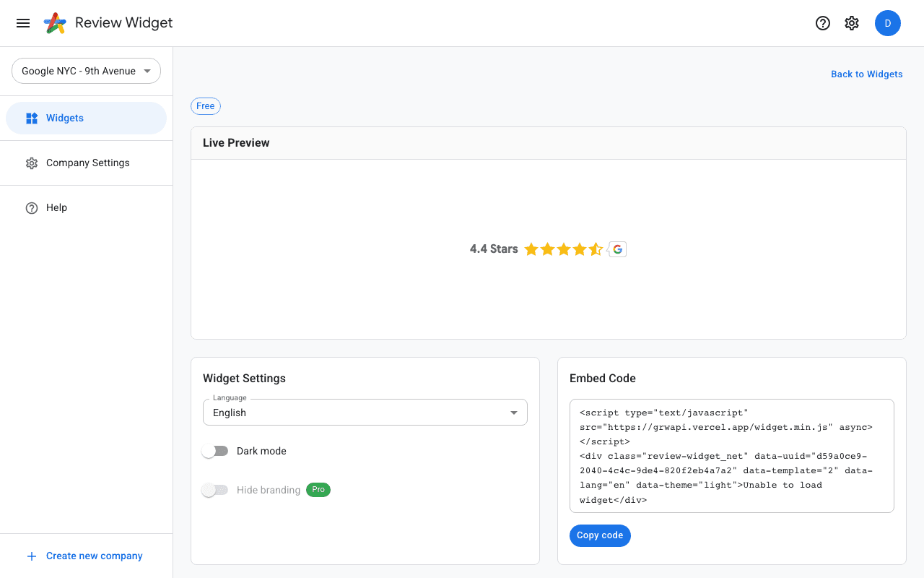924x578 pixels.
Task: Click the settings gear icon in the header
Action: pos(852,23)
